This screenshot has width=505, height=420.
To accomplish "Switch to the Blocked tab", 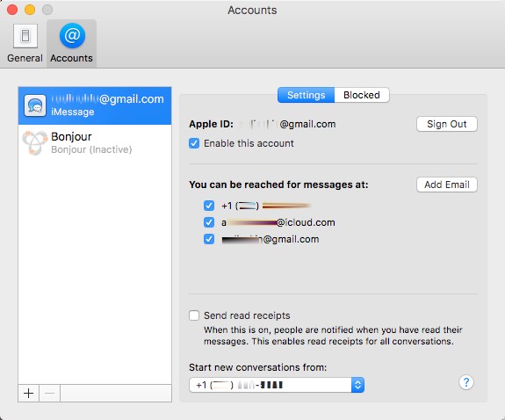I will 362,95.
